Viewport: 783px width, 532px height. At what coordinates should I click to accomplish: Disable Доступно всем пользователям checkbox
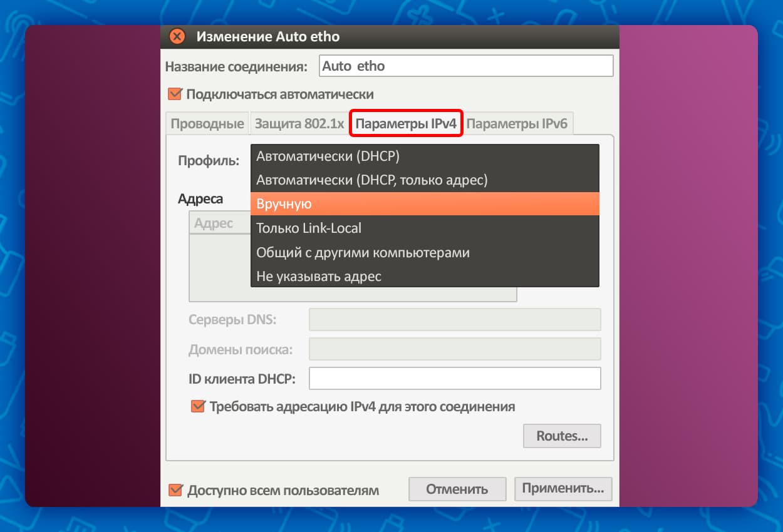tap(176, 490)
